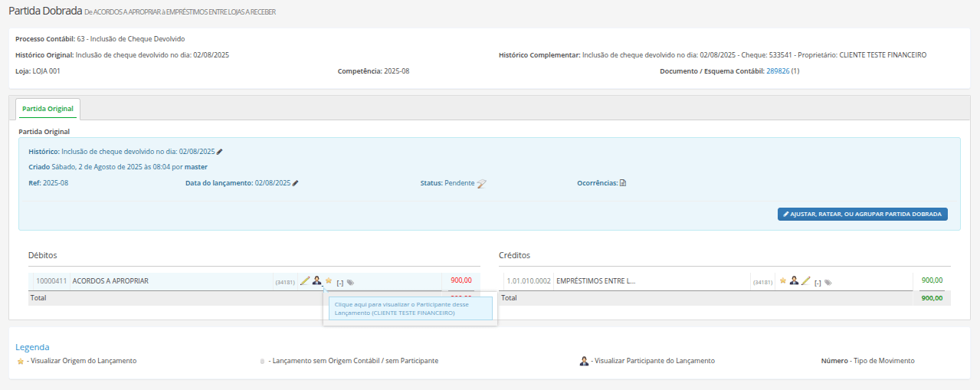The width and height of the screenshot is (980, 390).
Task: Click the (34181) code in the debit row
Action: pyautogui.click(x=285, y=283)
